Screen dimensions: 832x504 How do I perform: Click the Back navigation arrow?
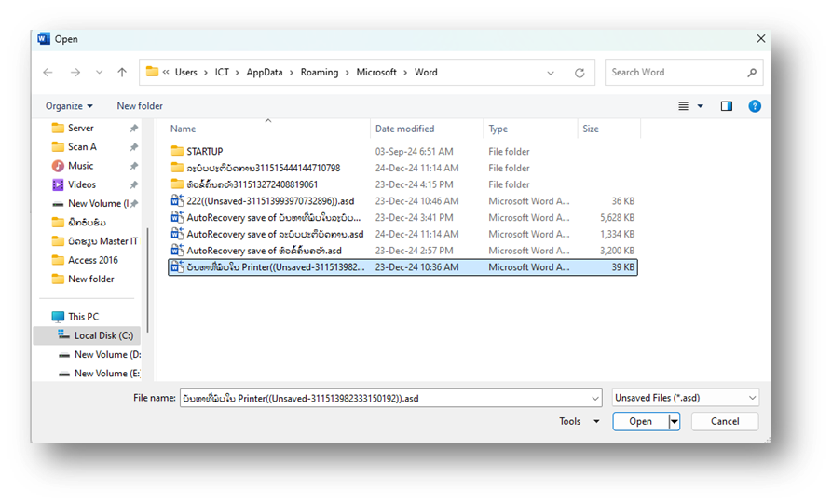click(48, 73)
